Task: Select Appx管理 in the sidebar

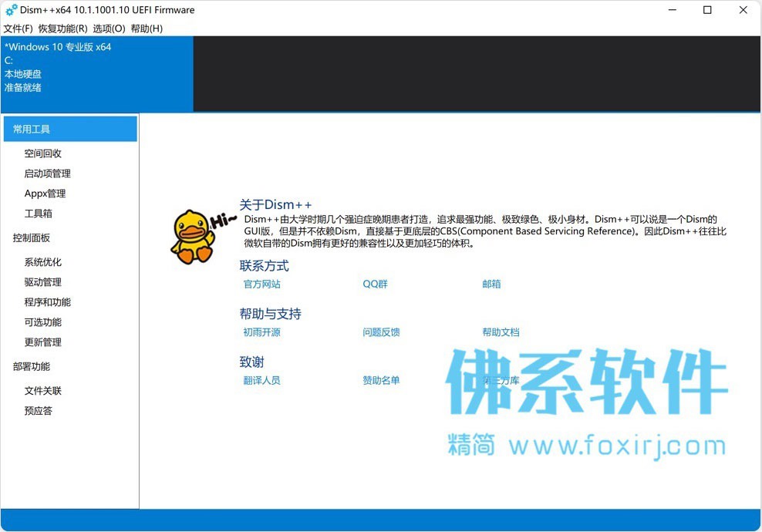Action: pyautogui.click(x=46, y=194)
